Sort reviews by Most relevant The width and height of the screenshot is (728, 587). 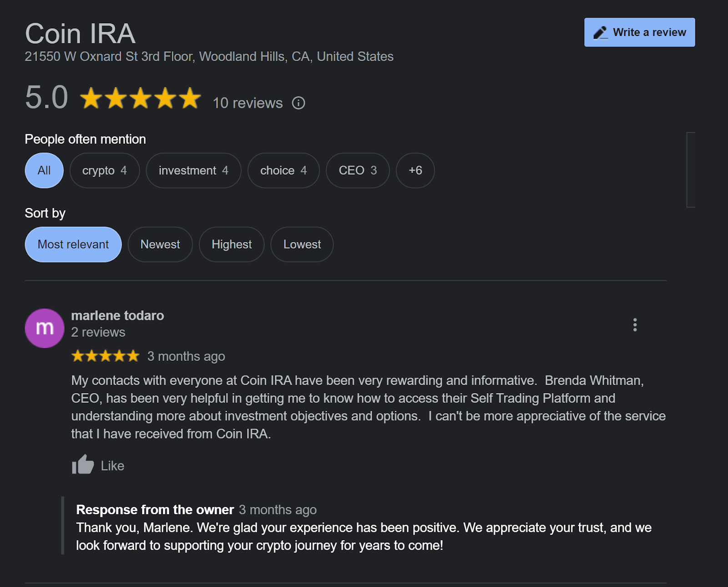pos(73,244)
